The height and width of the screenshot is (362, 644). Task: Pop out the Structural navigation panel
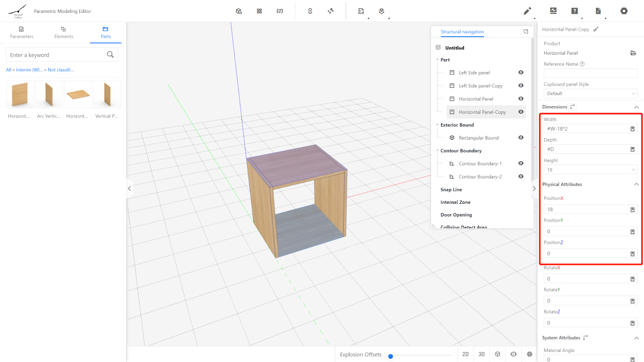point(525,32)
